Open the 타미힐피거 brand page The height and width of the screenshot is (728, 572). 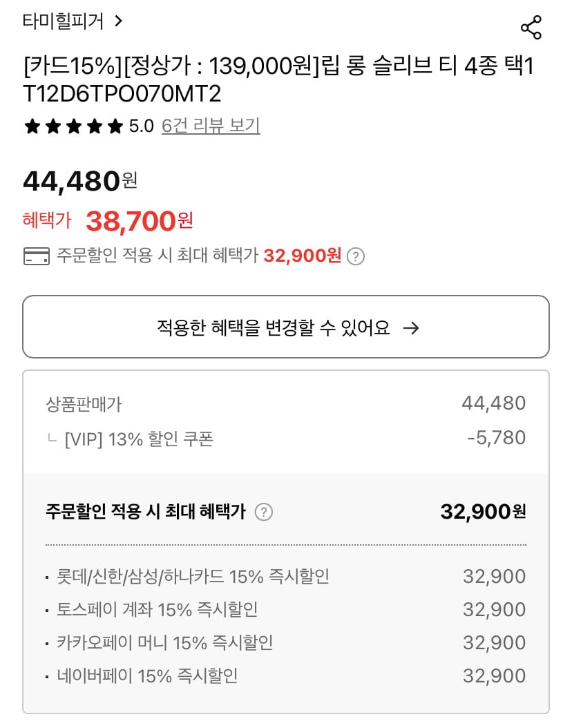point(63,21)
